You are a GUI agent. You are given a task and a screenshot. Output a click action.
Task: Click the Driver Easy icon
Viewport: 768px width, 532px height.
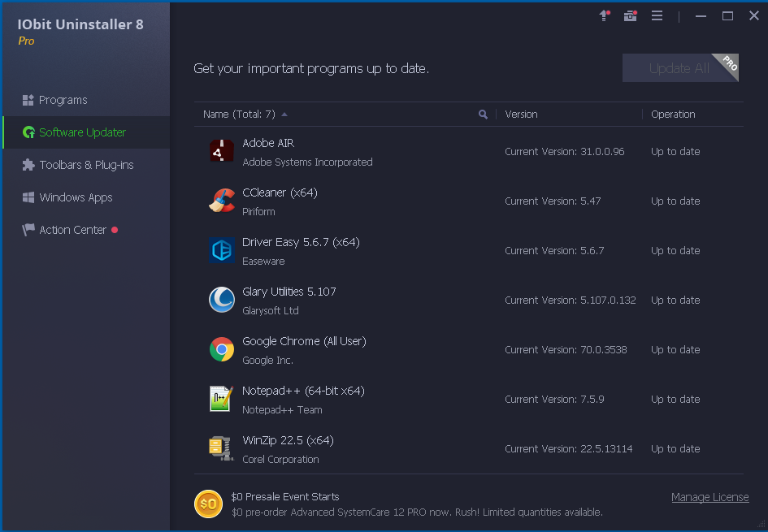tap(222, 250)
